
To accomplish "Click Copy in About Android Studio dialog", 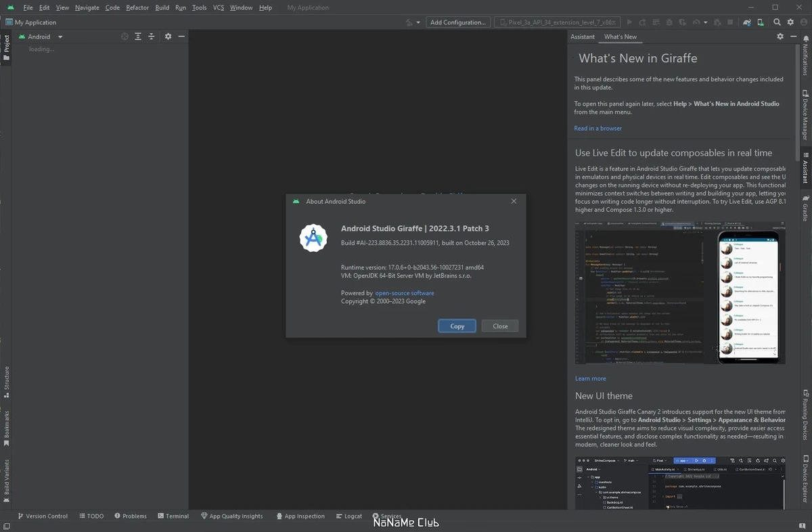I will [x=457, y=326].
